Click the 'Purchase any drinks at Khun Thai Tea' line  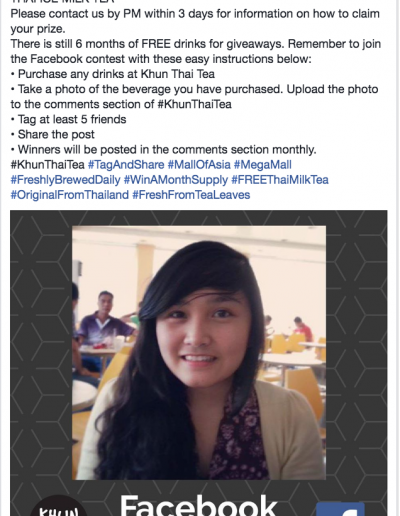(113, 74)
